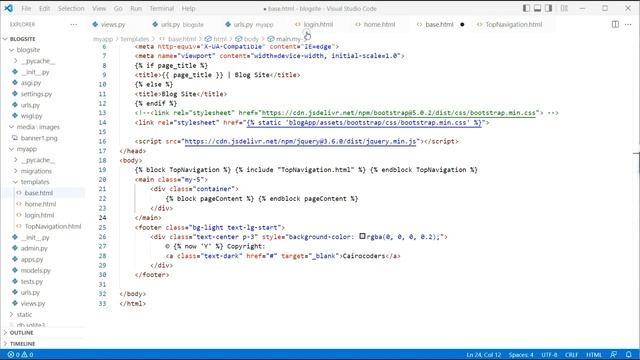
Task: Open views.py in myapp folder
Action: pos(33,304)
